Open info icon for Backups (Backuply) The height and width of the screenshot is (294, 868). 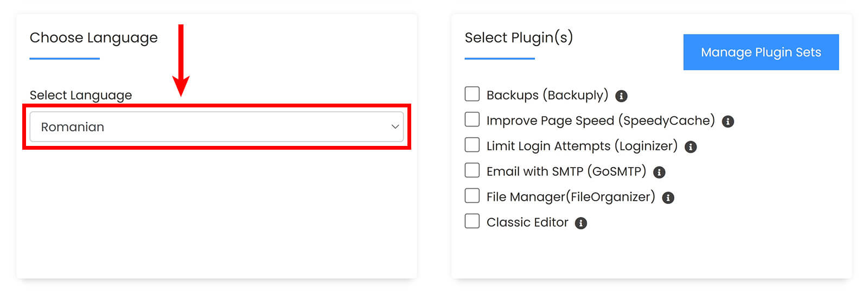tap(621, 96)
